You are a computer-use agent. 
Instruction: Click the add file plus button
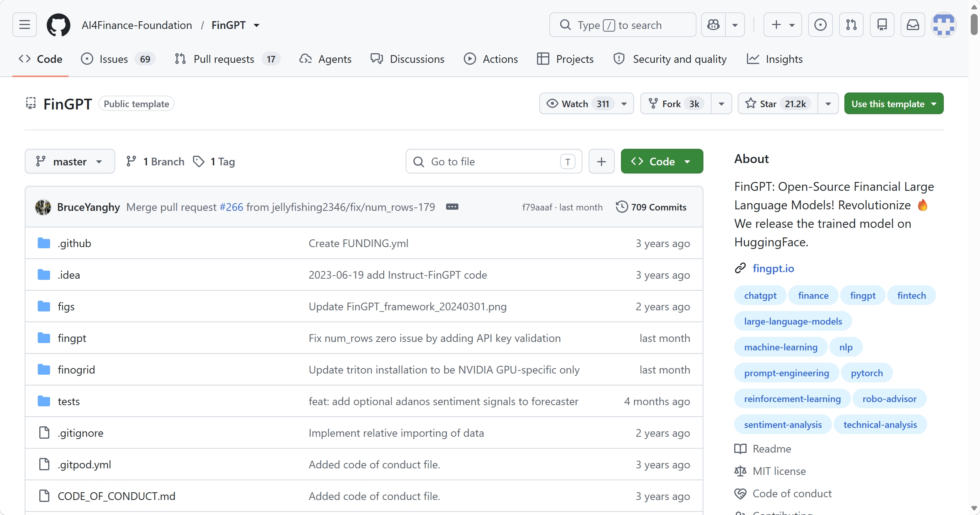[601, 162]
